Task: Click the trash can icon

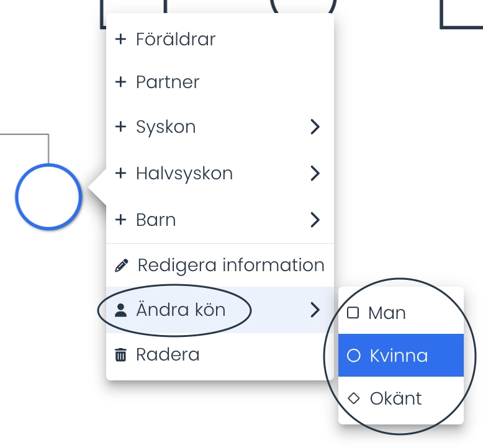Action: coord(120,354)
